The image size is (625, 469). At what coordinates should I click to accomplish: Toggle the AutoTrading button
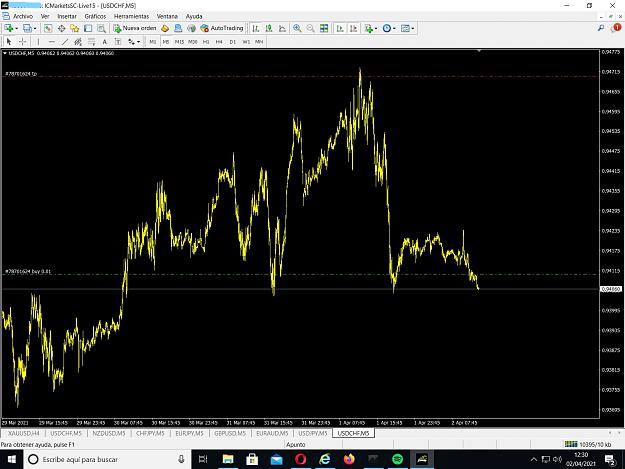coord(222,28)
